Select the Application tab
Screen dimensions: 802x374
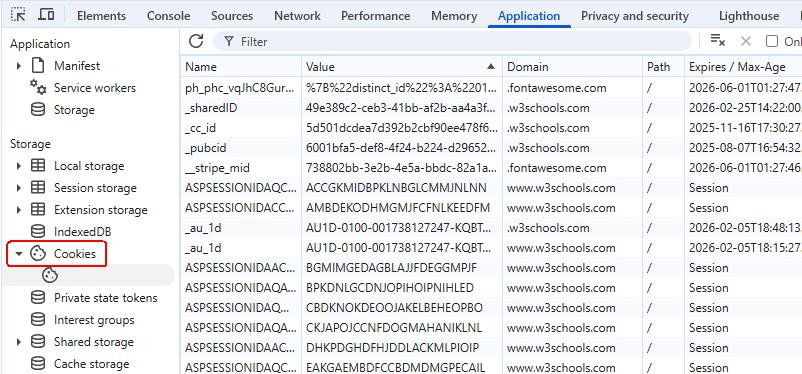[x=529, y=16]
